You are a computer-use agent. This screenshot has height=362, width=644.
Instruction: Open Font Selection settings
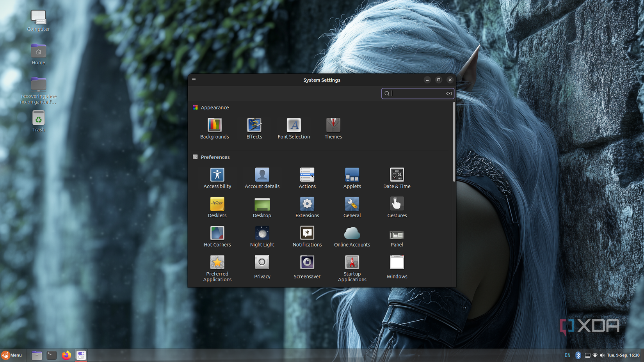[294, 128]
